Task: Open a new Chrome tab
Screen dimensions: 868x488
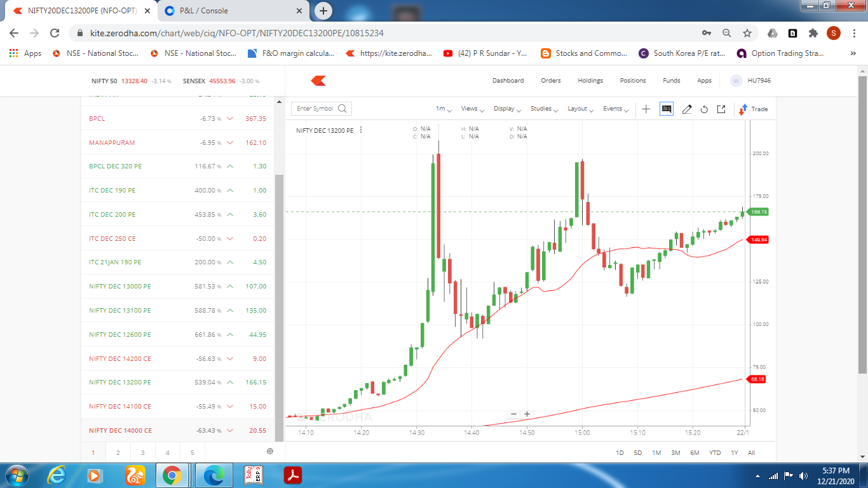Action: [323, 11]
